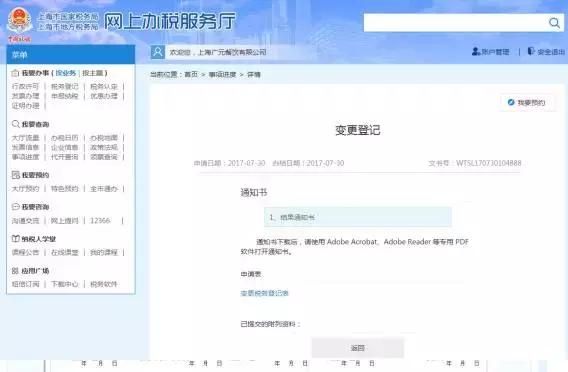Click the document number WTSL170730104888
568x372 pixels.
point(488,163)
